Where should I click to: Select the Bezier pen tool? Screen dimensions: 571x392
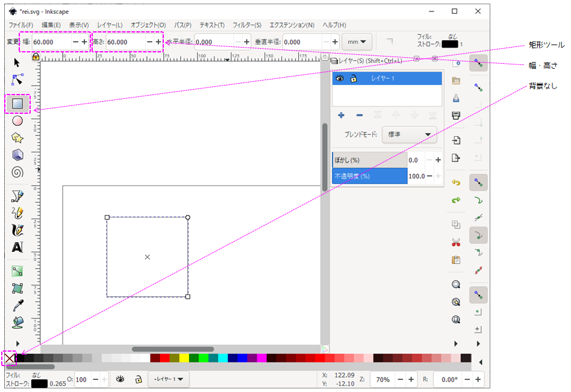tap(17, 196)
